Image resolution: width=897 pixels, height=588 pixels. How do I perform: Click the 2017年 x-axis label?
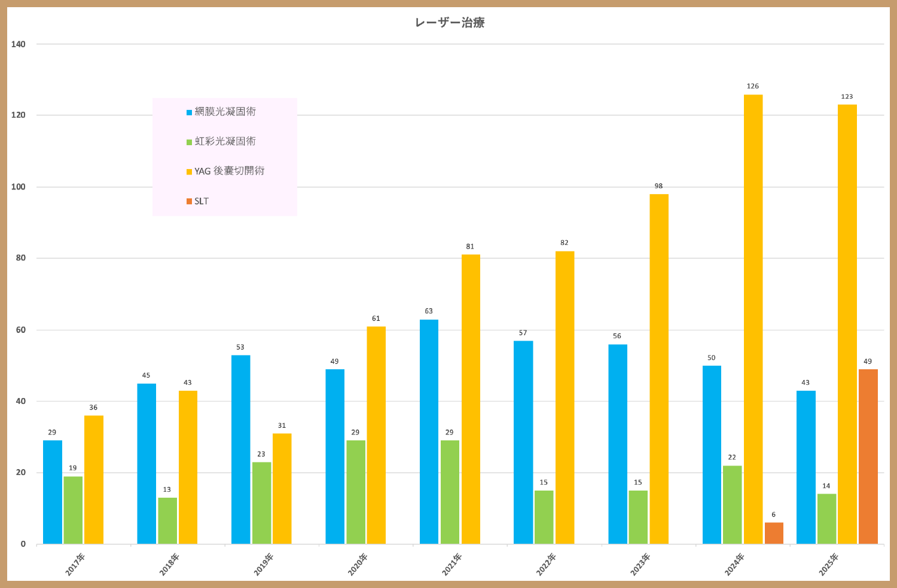click(x=75, y=564)
